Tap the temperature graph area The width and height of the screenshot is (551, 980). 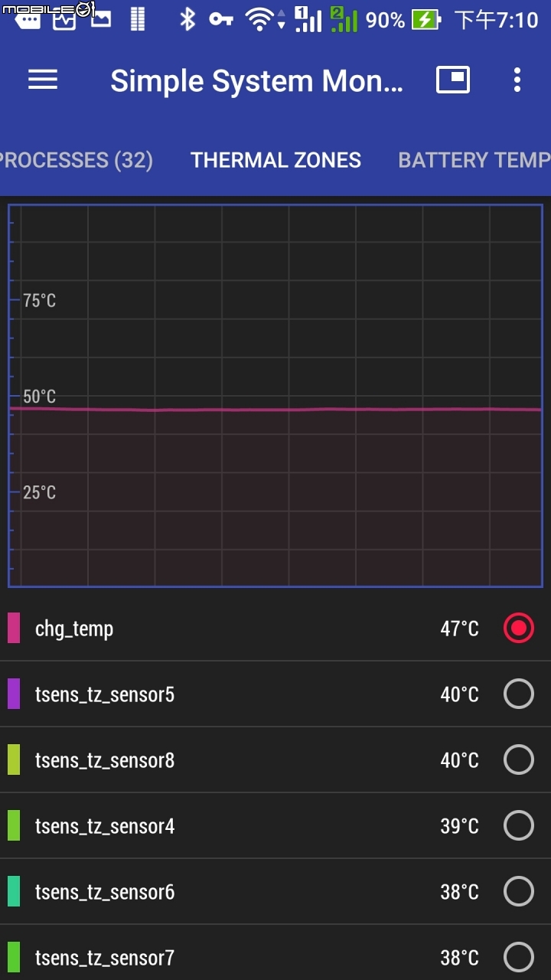275,396
